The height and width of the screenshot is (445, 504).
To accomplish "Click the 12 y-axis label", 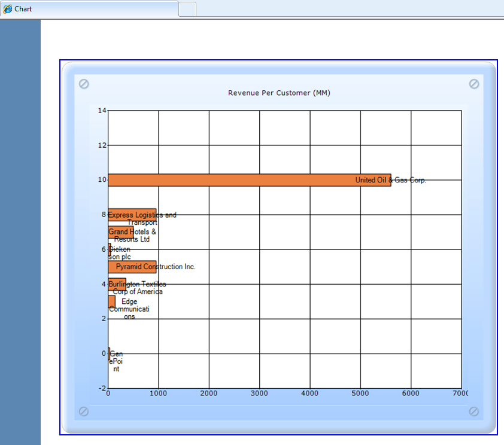I will pos(102,145).
